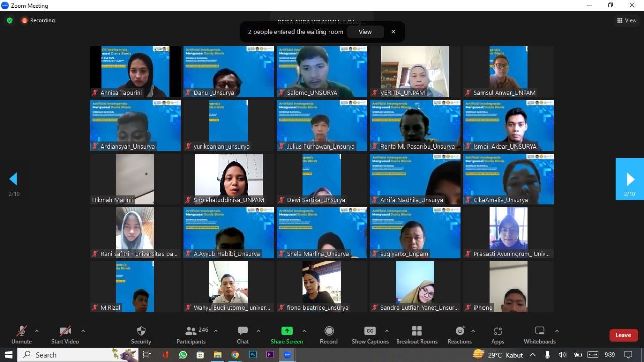The image size is (644, 362).
Task: Click name label Salomo_UNSURYA
Action: point(312,93)
